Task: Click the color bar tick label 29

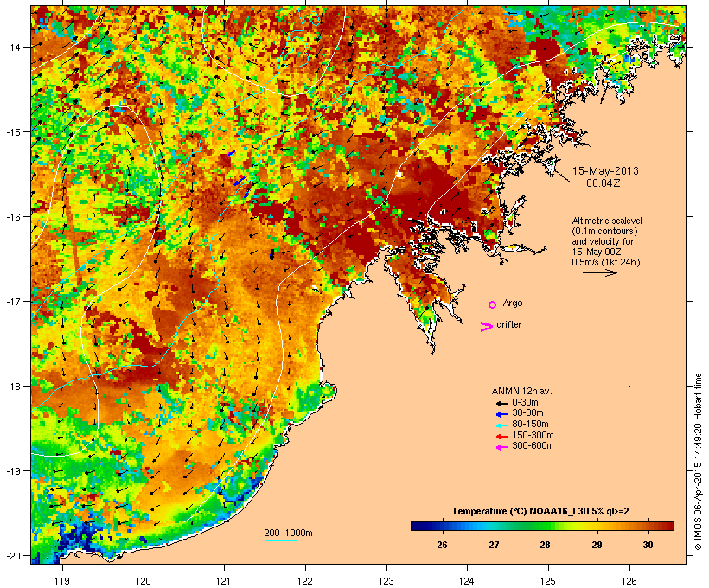Action: coord(597,545)
